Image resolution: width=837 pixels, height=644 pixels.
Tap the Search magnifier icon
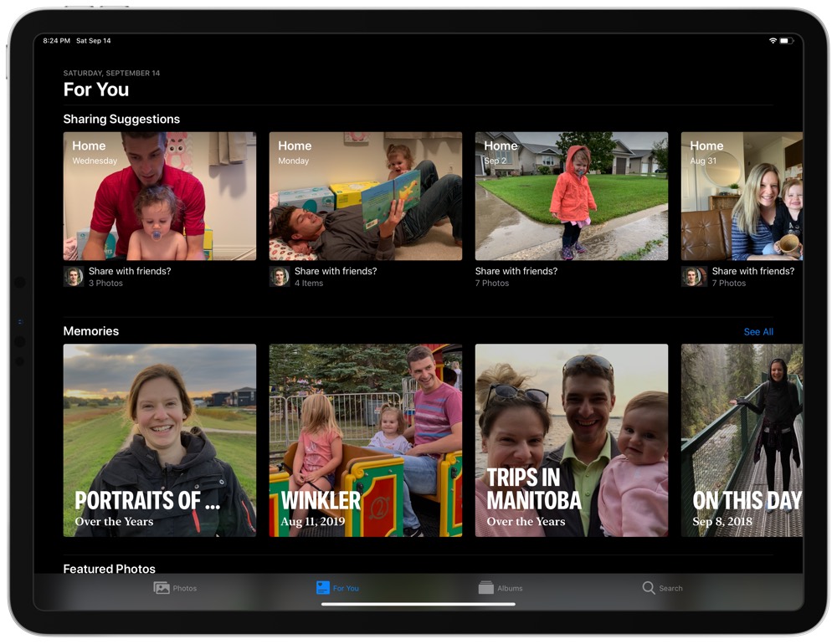[649, 587]
